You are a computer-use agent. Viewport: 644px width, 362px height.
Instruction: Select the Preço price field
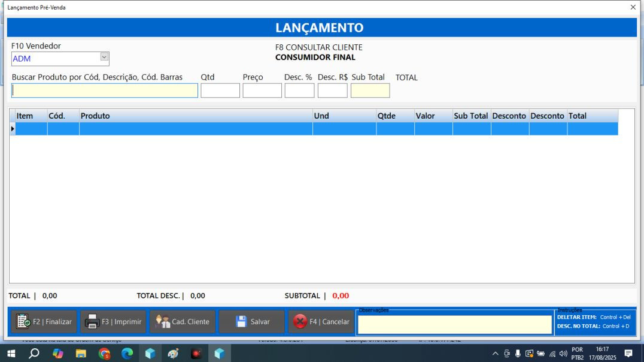pos(262,90)
